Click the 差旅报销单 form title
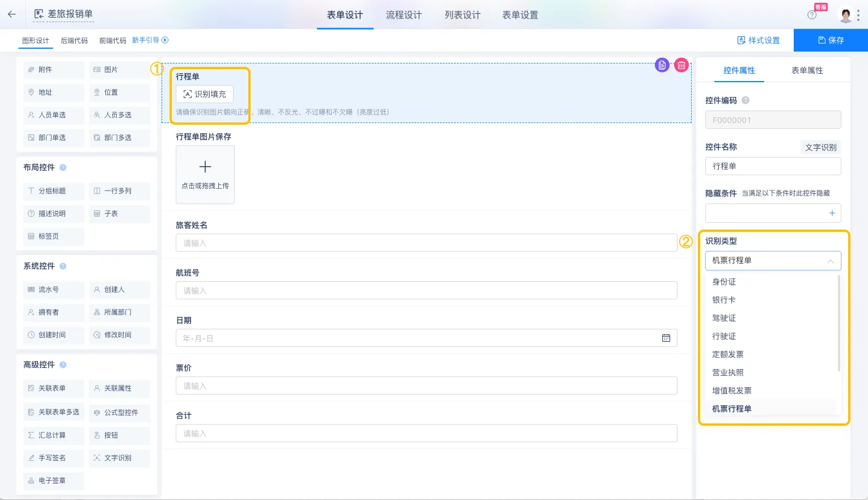Viewport: 868px width, 500px height. [70, 14]
